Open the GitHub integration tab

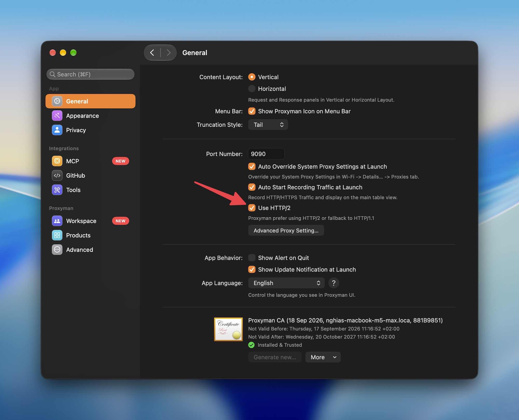pyautogui.click(x=91, y=176)
